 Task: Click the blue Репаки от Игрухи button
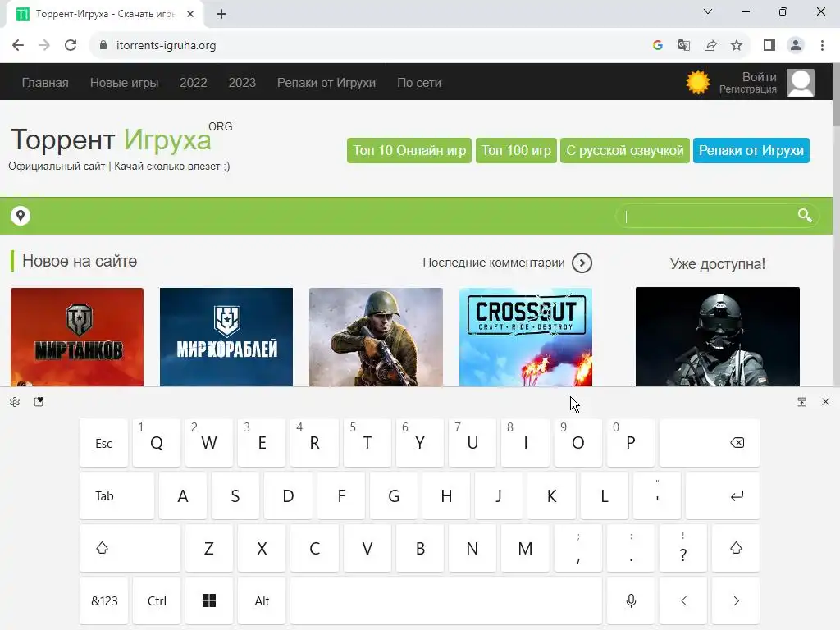[751, 151]
